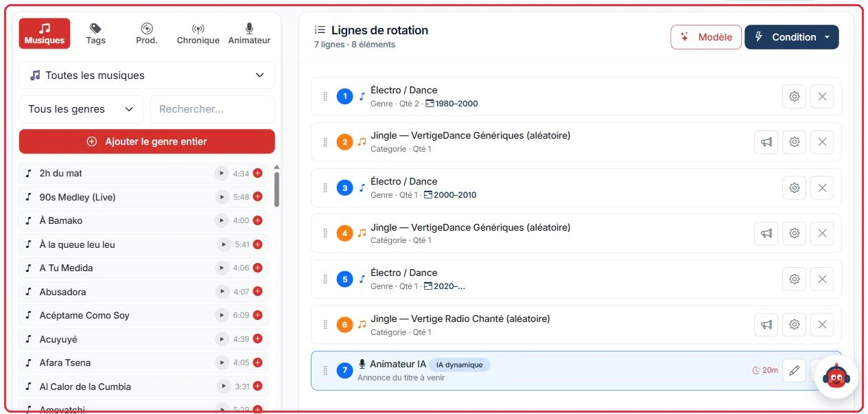
Task: Add 90s Medley (Live) with plus icon
Action: (x=258, y=197)
